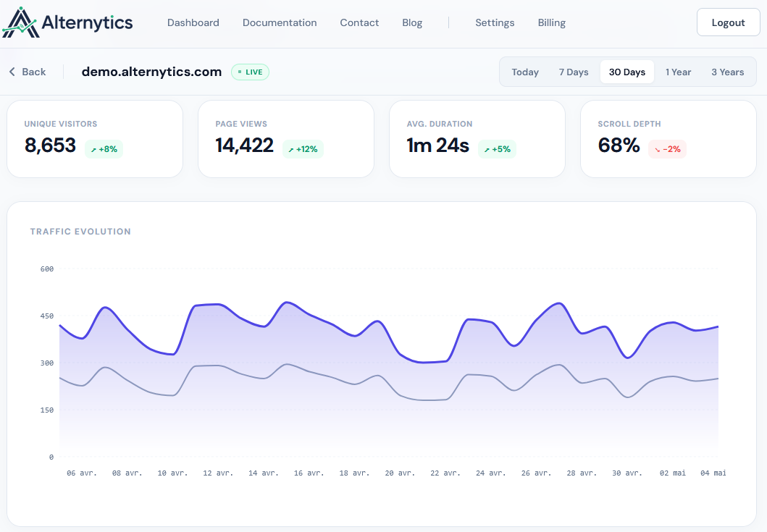
Task: Click the 300 y-axis label
Action: [x=47, y=363]
